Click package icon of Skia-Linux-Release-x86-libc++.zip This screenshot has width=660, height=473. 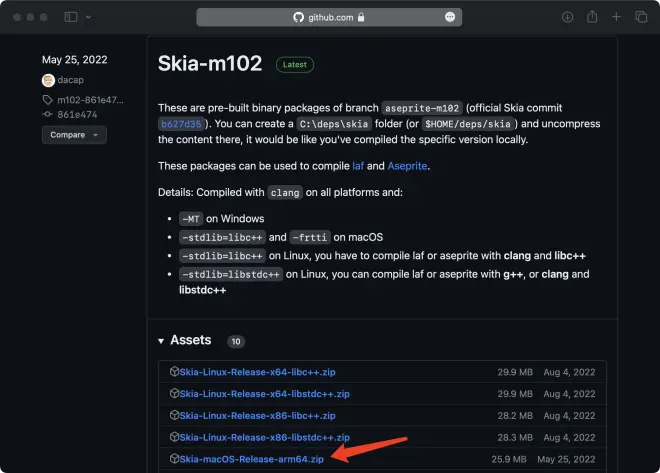pos(174,415)
